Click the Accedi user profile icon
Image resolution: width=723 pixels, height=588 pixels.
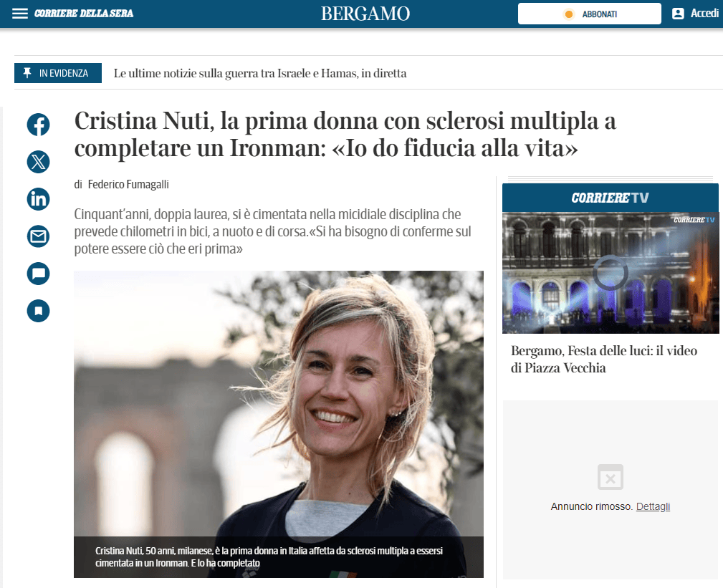coord(678,14)
